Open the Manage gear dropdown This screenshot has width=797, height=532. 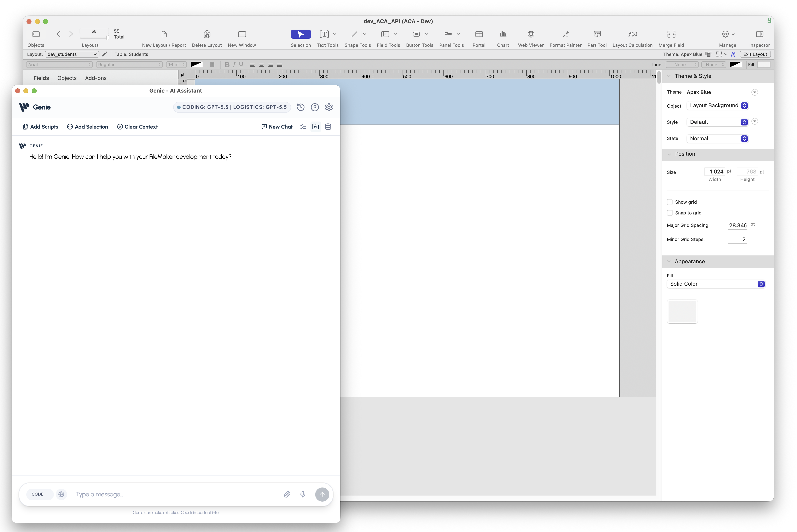728,34
